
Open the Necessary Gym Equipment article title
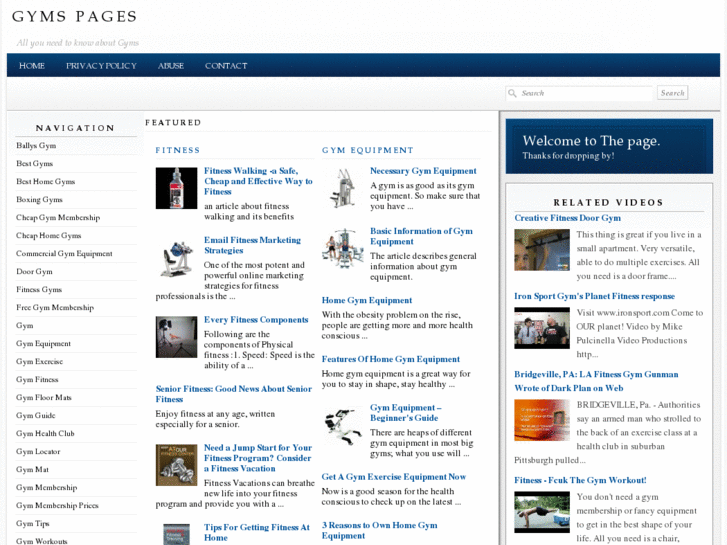(423, 171)
